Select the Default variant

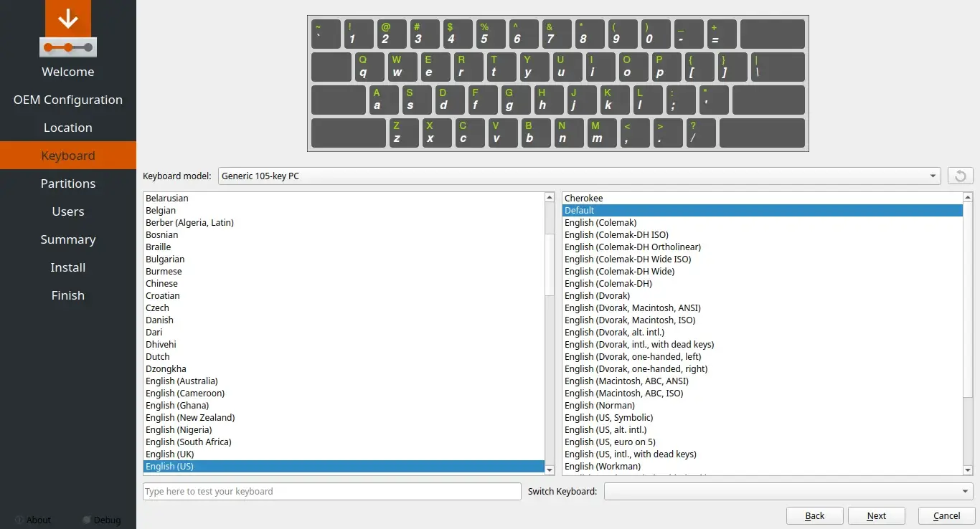tap(763, 210)
